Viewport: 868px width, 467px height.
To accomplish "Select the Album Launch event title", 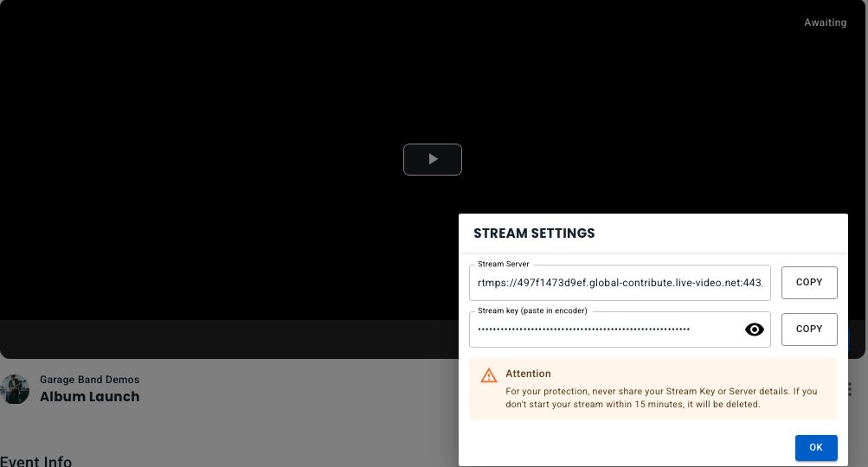I will pyautogui.click(x=89, y=397).
